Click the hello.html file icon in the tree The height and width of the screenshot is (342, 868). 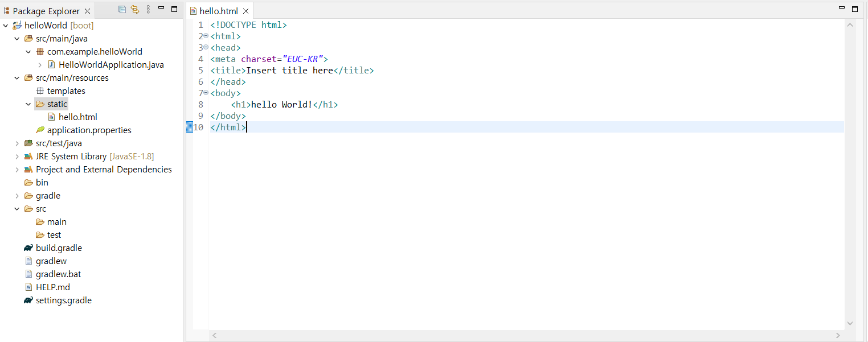pos(51,117)
